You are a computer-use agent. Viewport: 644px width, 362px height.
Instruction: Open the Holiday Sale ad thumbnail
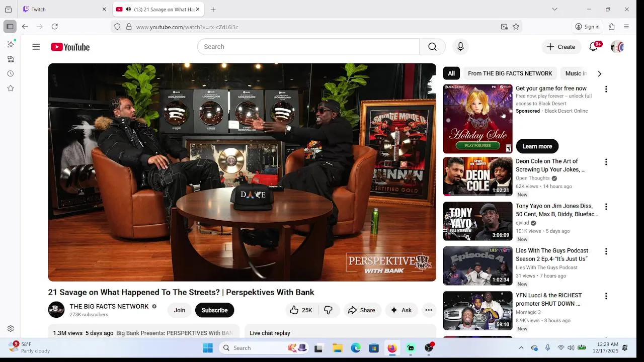coord(477,119)
